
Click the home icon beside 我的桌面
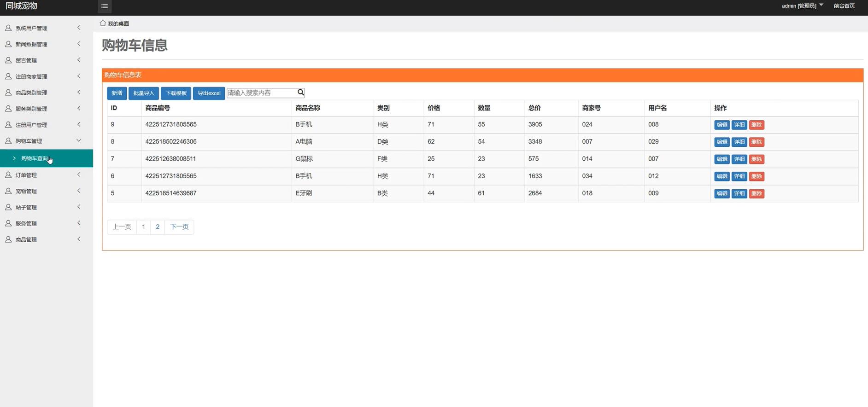click(x=103, y=23)
